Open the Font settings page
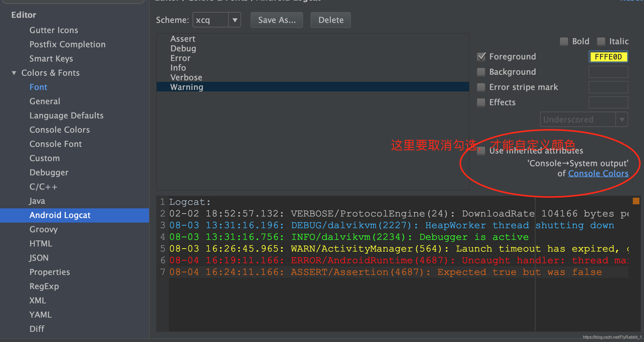Screen dimensions: 644x342 pyautogui.click(x=38, y=87)
